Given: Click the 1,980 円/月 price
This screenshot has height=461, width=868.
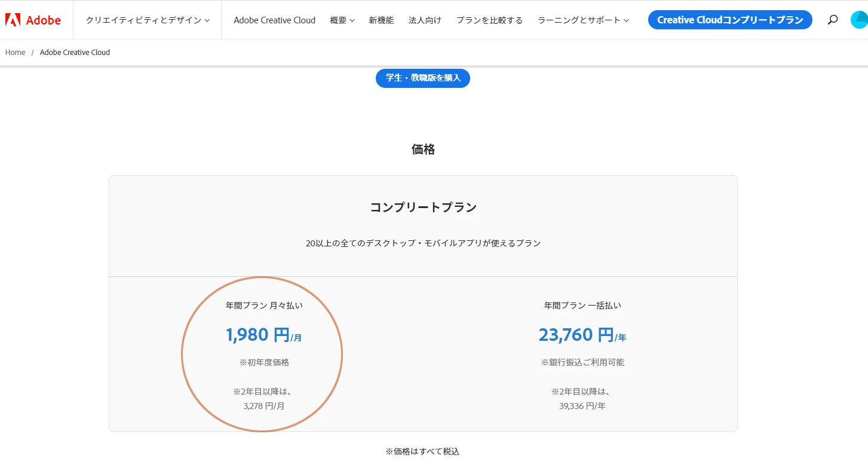Looking at the screenshot, I should coord(263,335).
